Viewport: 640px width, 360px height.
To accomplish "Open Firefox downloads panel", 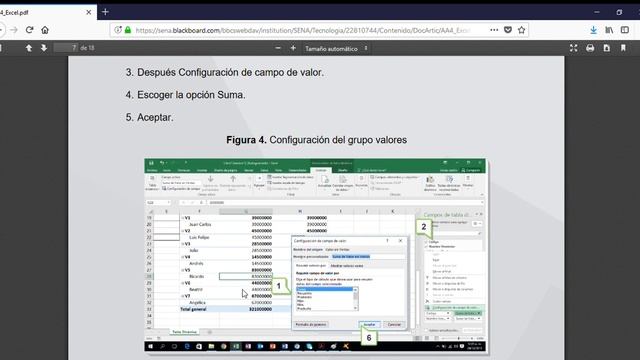I will (593, 30).
